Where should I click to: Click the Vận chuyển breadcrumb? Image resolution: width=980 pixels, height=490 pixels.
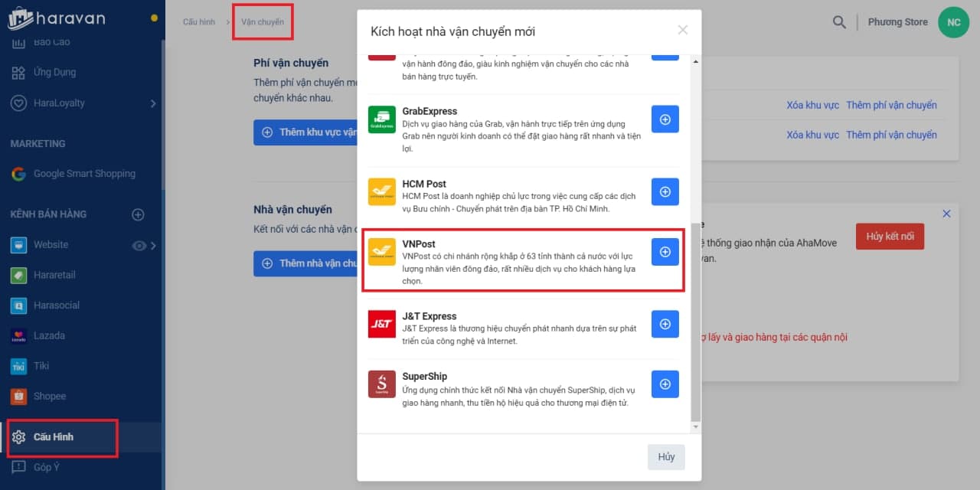[x=263, y=22]
